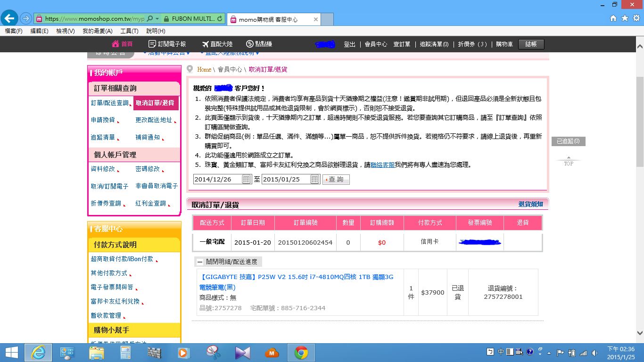
Task: Open the GIGABYTE 技嘉 P25W V2 product link
Action: point(297,282)
